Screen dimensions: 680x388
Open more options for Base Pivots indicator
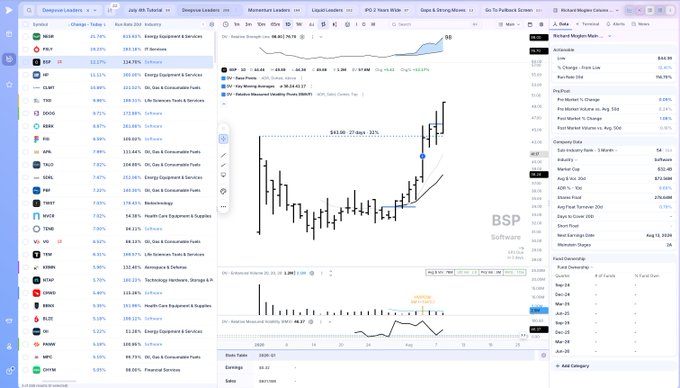(301, 78)
